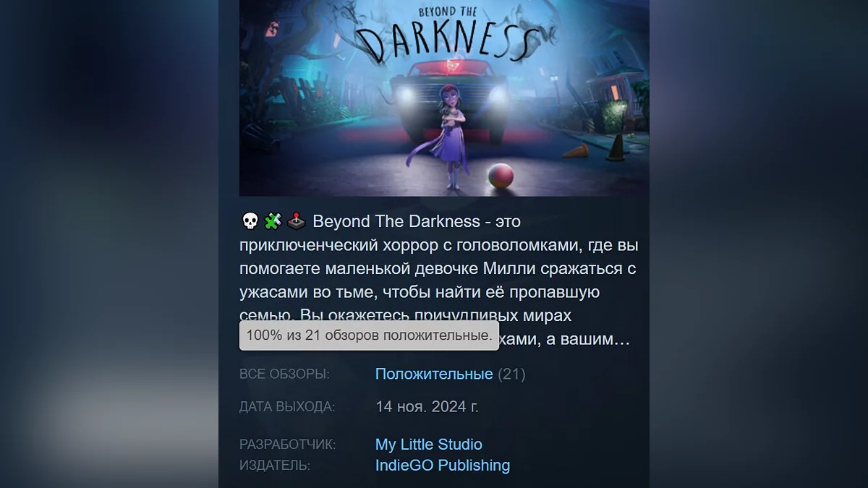868x488 pixels.
Task: Click the joystick emoji icon
Action: 296,221
